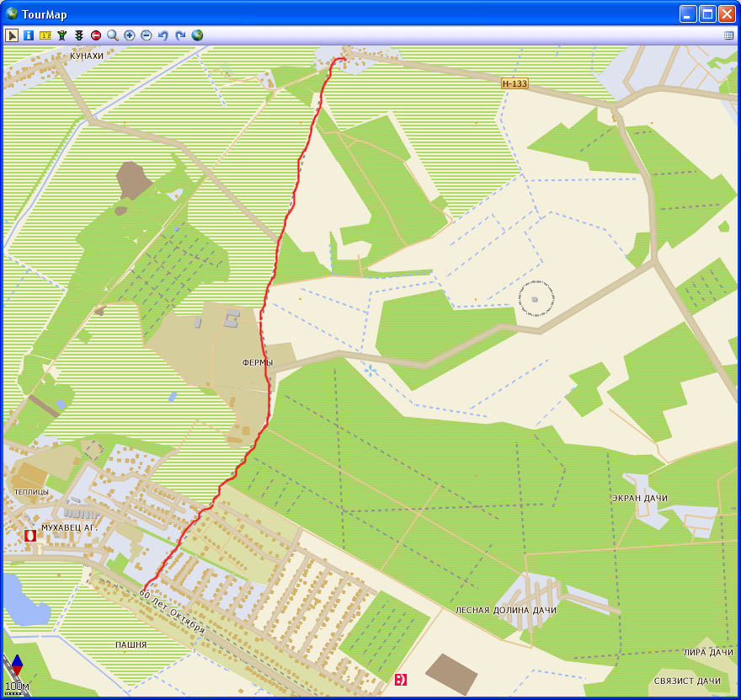Select the arrow pointer tool
The image size is (741, 700).
pyautogui.click(x=12, y=35)
